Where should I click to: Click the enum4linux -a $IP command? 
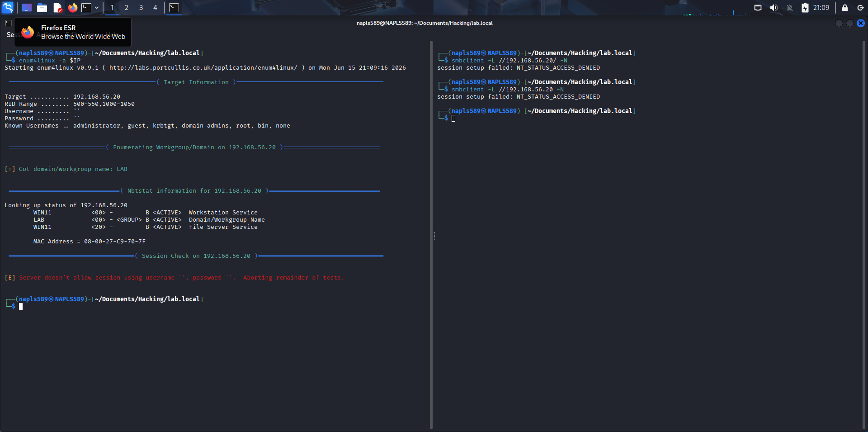point(50,61)
